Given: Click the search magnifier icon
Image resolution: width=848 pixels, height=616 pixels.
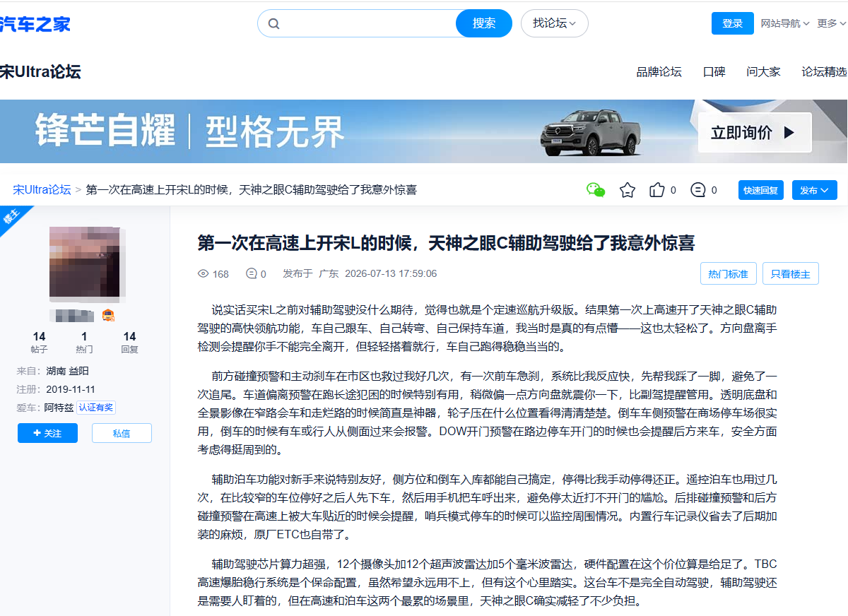Looking at the screenshot, I should click(273, 23).
